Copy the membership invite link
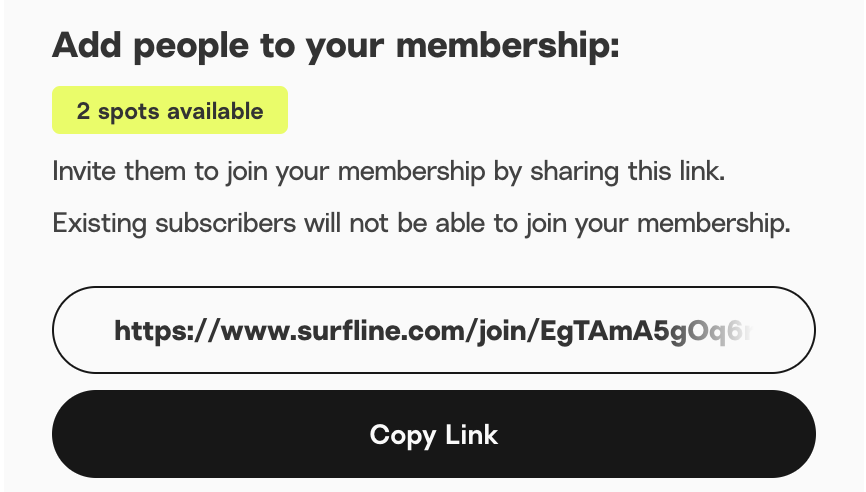This screenshot has width=866, height=492. click(x=434, y=434)
